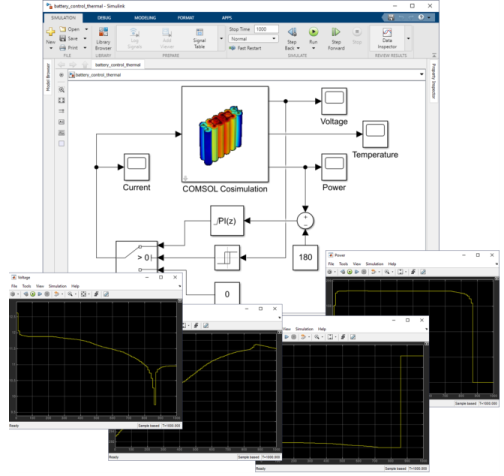
Task: Open the Help menu in the Power scope
Action: [x=392, y=264]
